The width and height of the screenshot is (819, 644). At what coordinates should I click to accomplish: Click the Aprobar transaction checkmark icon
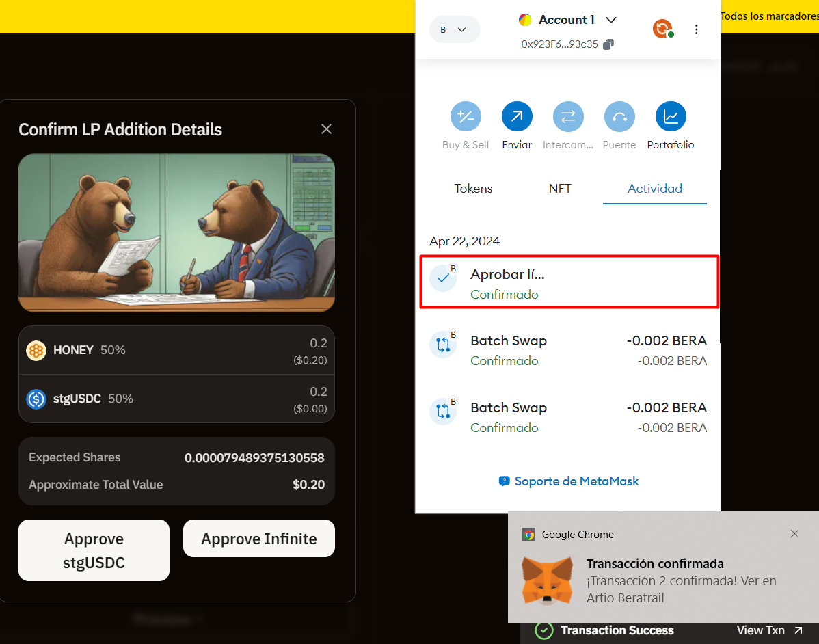click(x=442, y=278)
